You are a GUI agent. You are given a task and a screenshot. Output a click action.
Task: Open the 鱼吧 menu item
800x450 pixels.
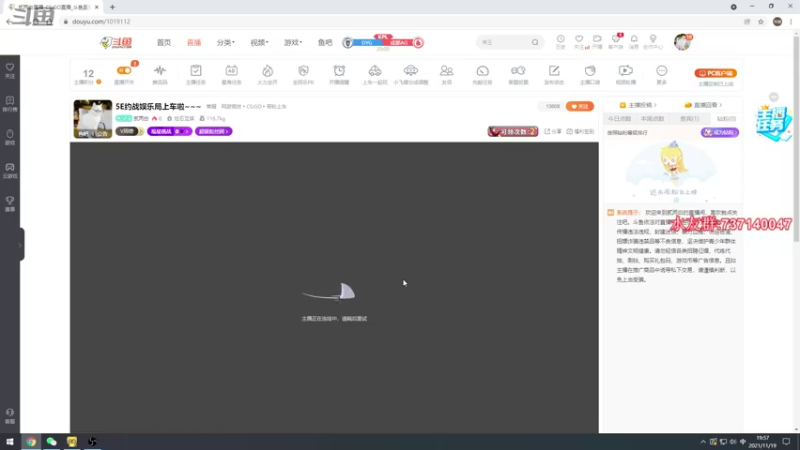point(325,42)
